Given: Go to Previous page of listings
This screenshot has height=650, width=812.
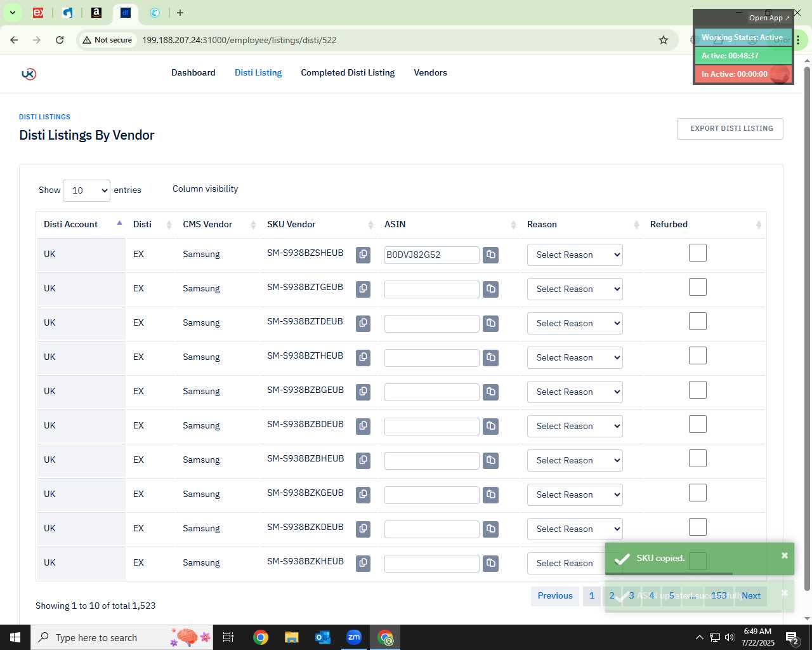Looking at the screenshot, I should tap(555, 595).
